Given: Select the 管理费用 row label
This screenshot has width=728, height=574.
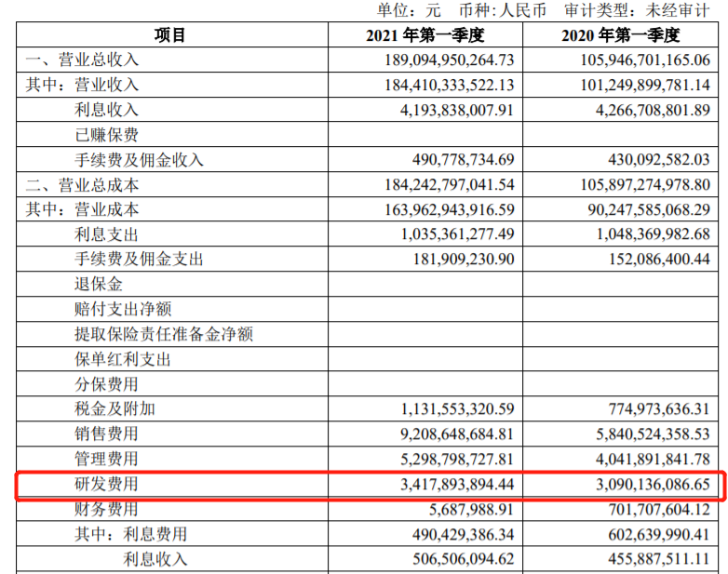Looking at the screenshot, I should pos(106,459).
